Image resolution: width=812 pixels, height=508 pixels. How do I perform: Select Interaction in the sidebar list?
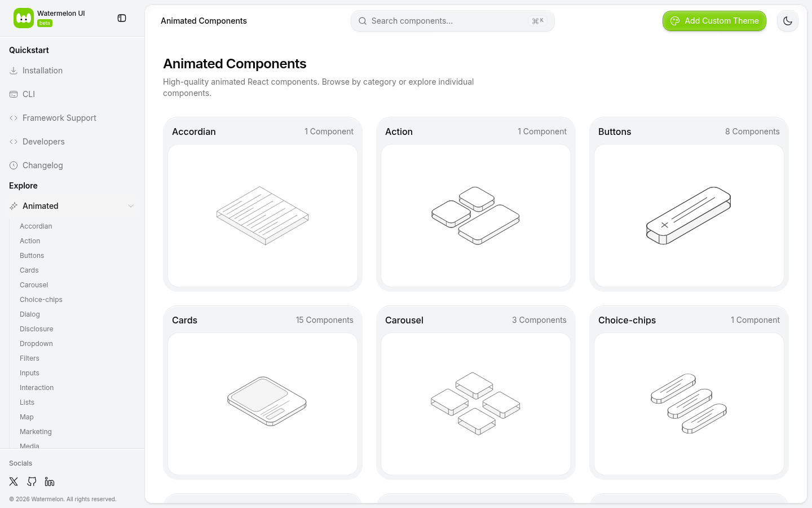[37, 388]
